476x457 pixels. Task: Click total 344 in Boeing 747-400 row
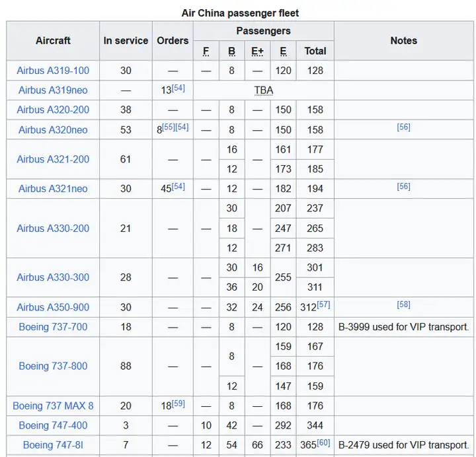tap(315, 425)
